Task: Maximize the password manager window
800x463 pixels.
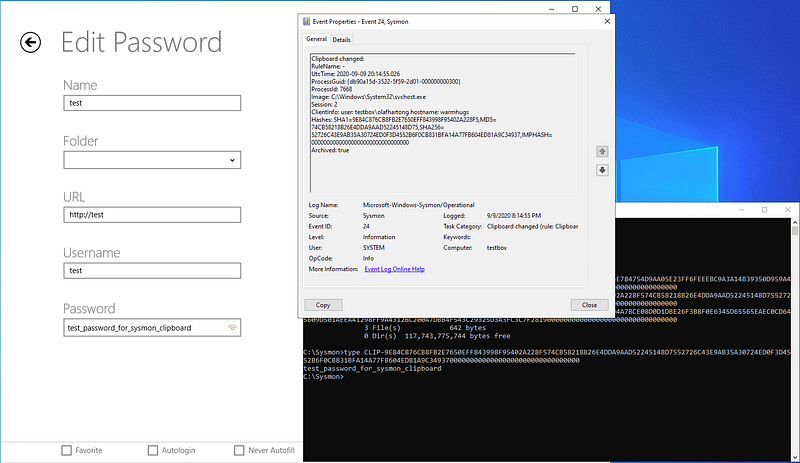Action: [575, 9]
